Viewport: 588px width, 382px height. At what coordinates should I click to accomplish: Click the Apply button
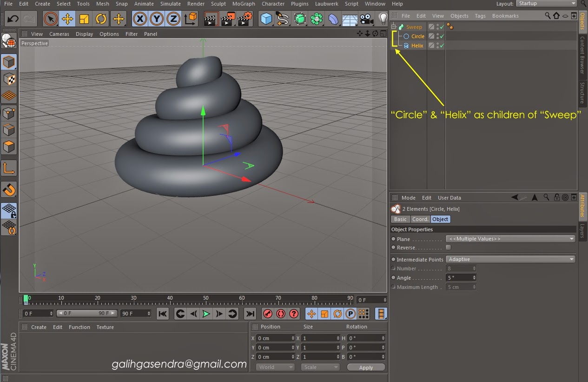click(366, 367)
